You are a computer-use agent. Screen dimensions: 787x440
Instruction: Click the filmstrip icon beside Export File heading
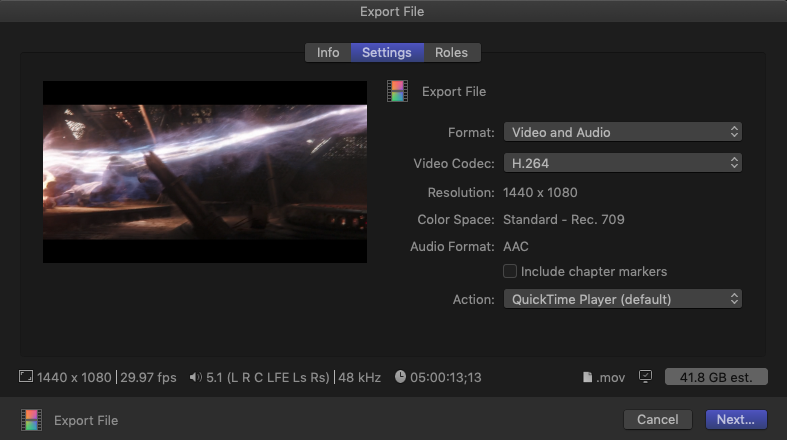397,91
